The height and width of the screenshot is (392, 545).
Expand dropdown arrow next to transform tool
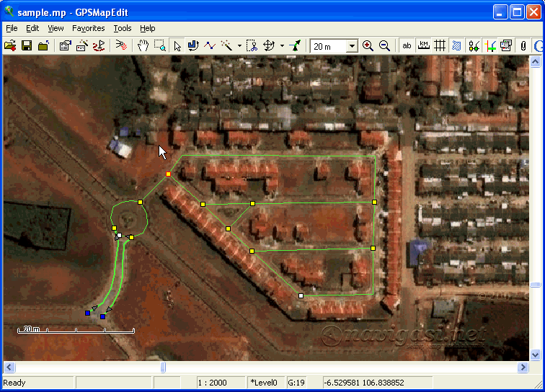point(282,46)
